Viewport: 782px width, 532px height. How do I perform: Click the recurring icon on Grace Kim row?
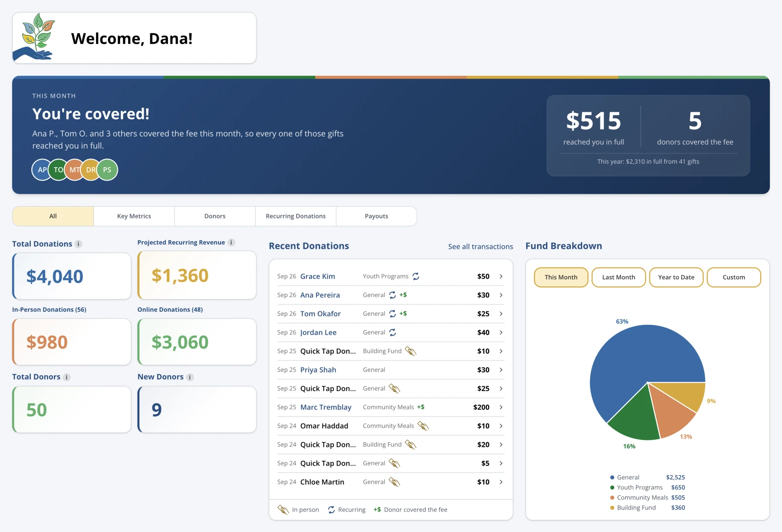point(416,276)
